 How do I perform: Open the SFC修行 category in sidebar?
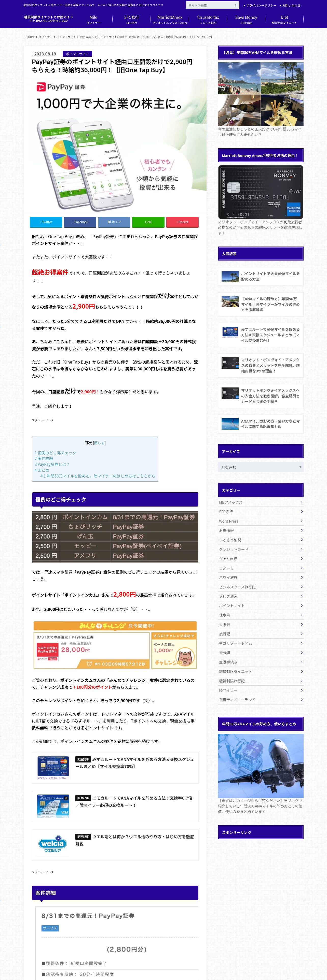point(260,512)
